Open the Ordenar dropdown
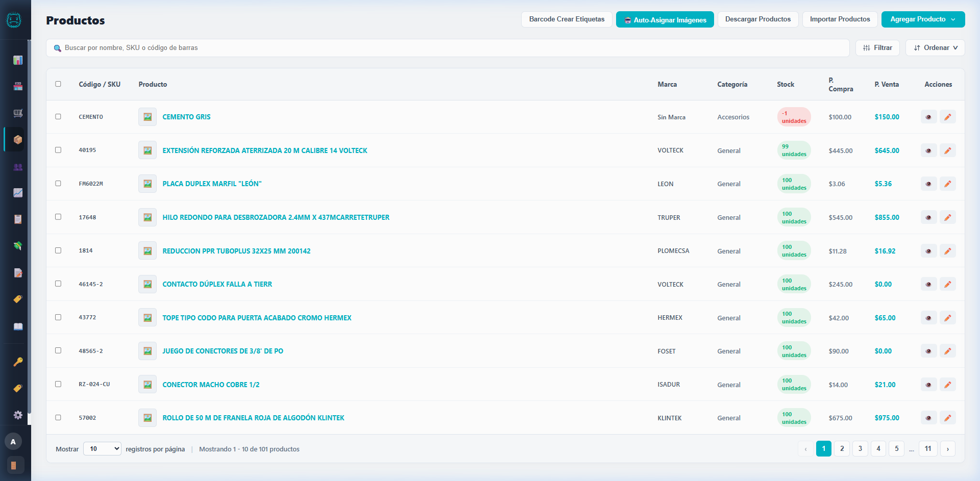The image size is (980, 481). tap(935, 47)
